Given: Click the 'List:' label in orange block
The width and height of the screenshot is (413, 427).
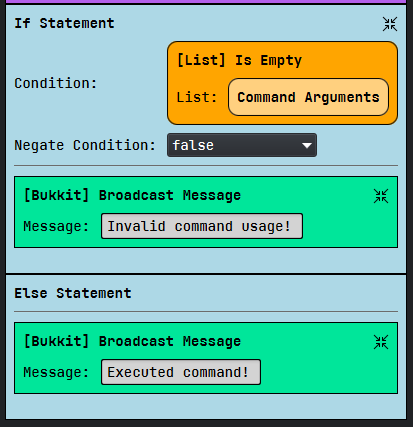Looking at the screenshot, I should pyautogui.click(x=197, y=97).
